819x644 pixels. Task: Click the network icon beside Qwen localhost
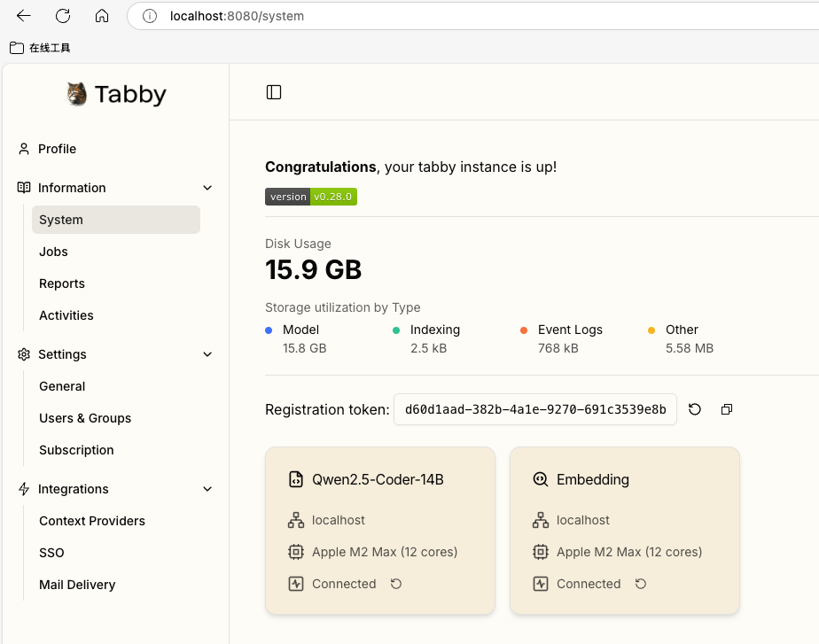(x=296, y=520)
